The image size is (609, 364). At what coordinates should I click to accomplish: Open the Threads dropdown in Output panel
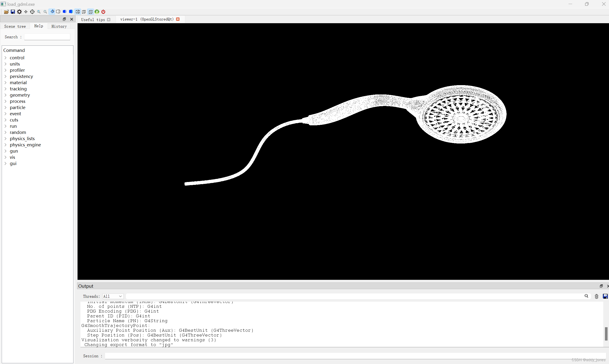pos(112,296)
